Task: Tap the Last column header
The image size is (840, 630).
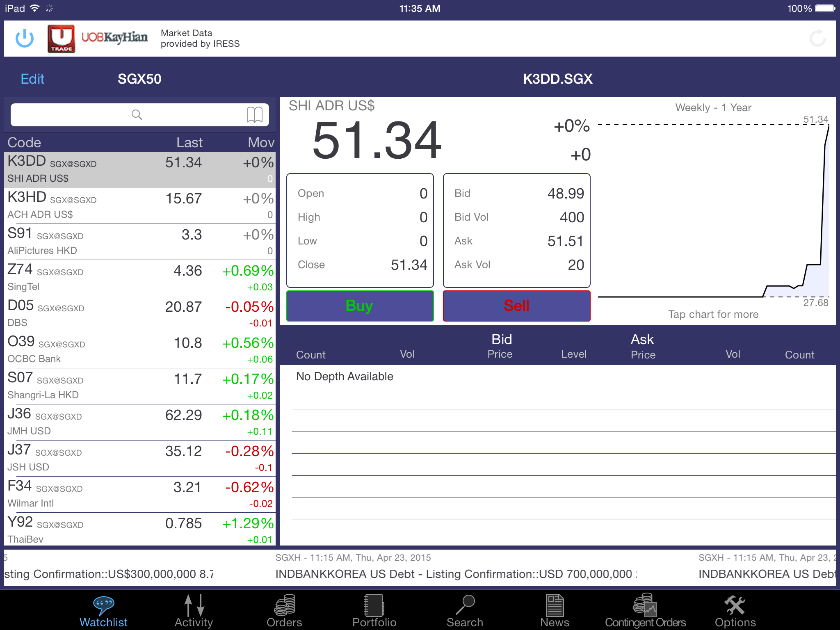Action: pyautogui.click(x=189, y=142)
